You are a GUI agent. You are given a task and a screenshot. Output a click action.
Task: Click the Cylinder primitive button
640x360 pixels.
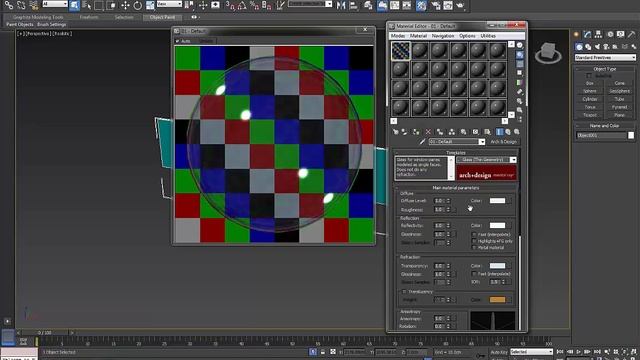pos(590,99)
